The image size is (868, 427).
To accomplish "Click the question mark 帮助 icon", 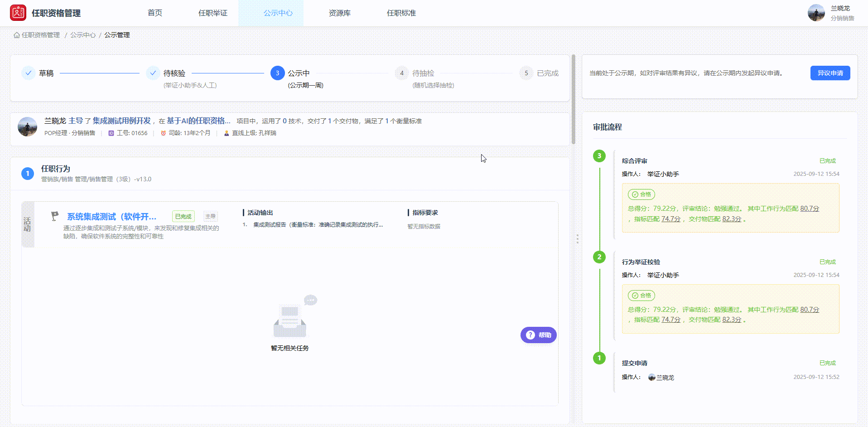I will pyautogui.click(x=530, y=335).
